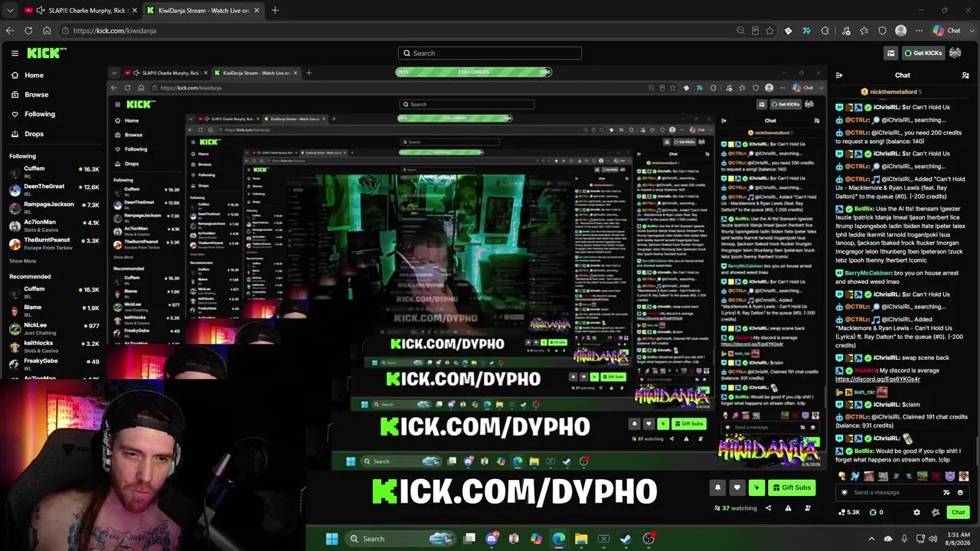980x551 pixels.
Task: Open Windows Start menu
Action: click(332, 539)
